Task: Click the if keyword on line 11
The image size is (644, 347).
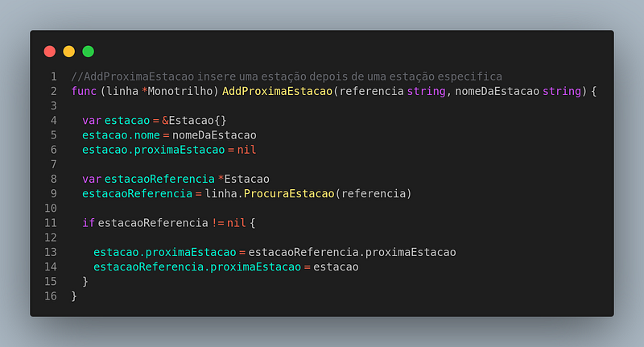Action: [x=89, y=223]
